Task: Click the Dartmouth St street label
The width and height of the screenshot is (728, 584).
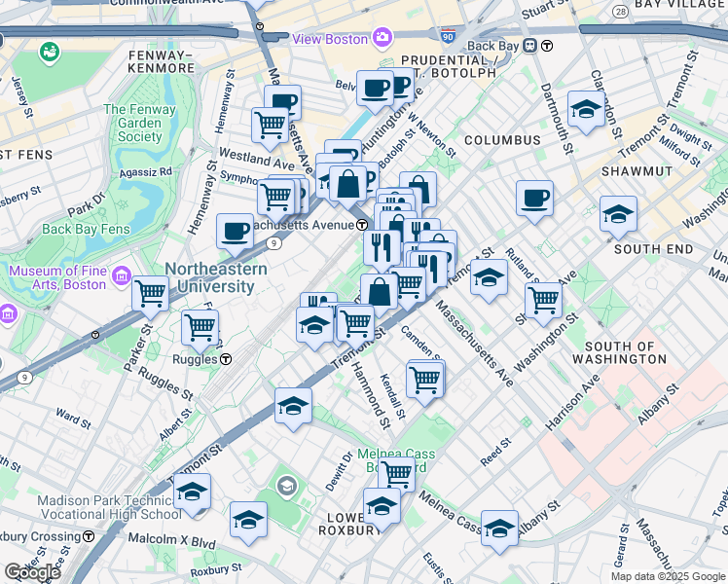Action: point(557,119)
